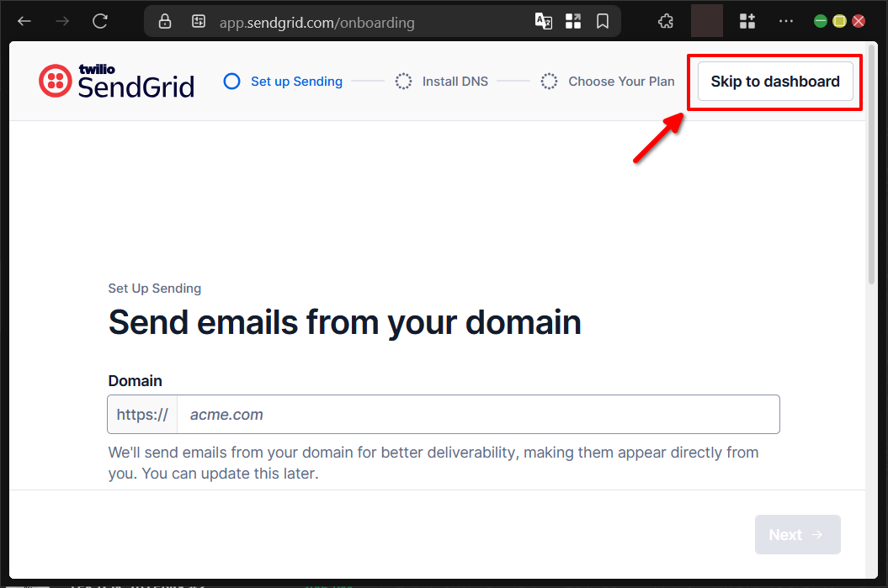Reload the page with the refresh icon

coord(99,20)
